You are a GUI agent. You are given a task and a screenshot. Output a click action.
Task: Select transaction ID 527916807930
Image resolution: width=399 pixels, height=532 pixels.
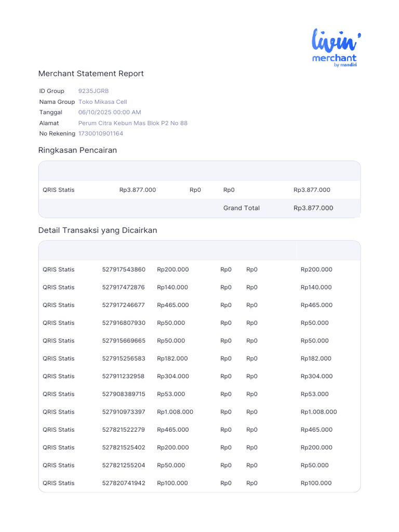pyautogui.click(x=124, y=323)
